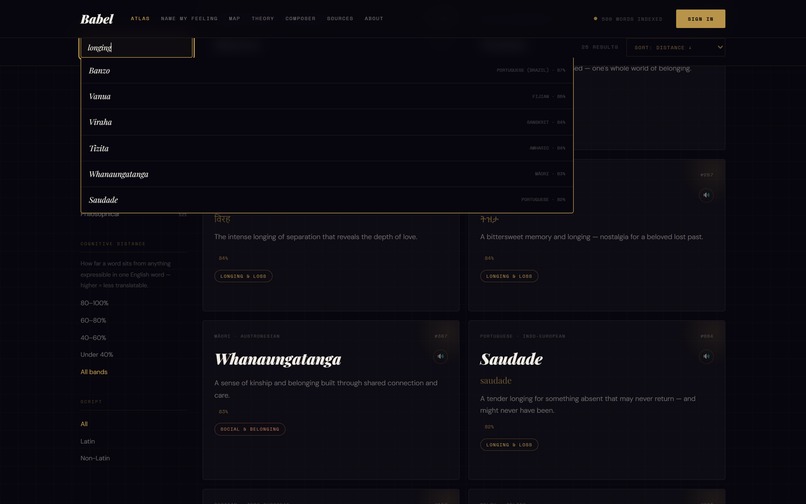Play pronunciation of Saudade
806x504 pixels.
tap(706, 356)
